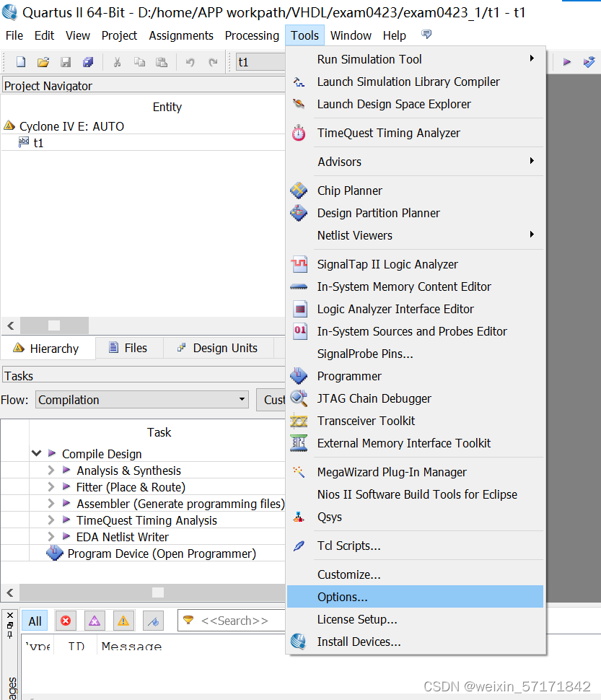Screen dimensions: 601x700
Task: Open Transceiver Toolkit
Action: (x=415, y=421)
